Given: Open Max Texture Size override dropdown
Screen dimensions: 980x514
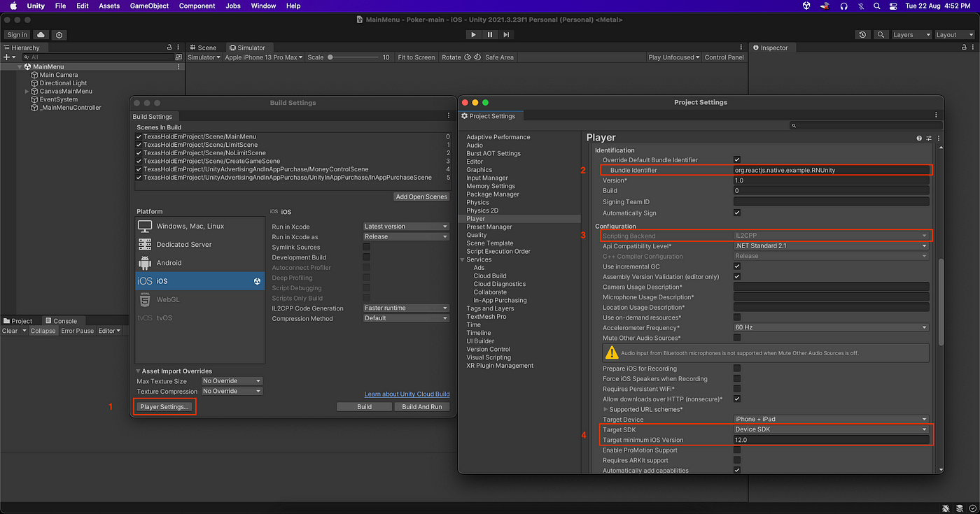Looking at the screenshot, I should click(232, 381).
